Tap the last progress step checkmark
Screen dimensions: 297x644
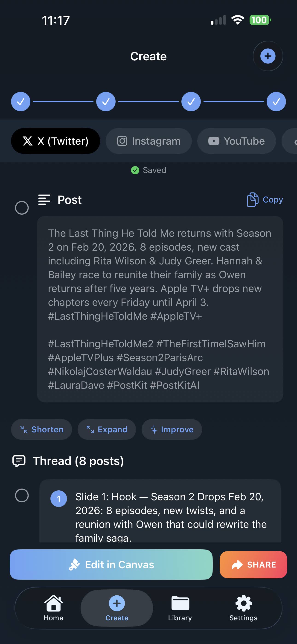[276, 102]
